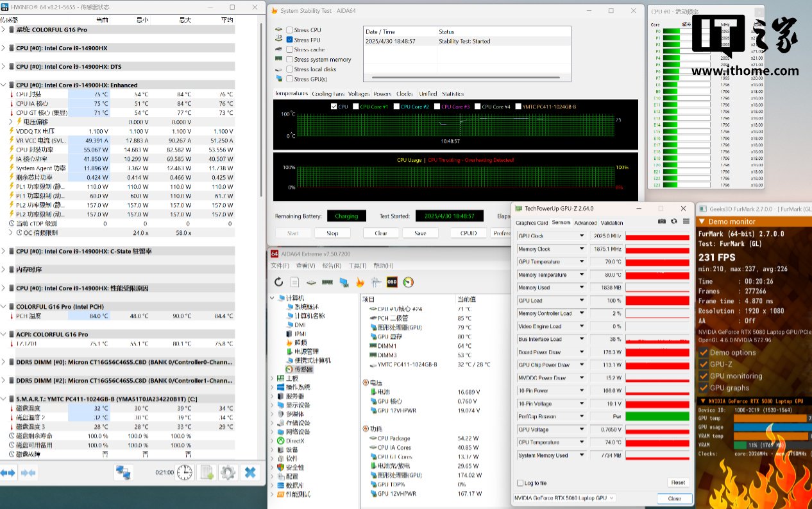Screen dimensions: 812x509
Task: Click HWiNFO remote network computers icon
Action: tap(123, 473)
